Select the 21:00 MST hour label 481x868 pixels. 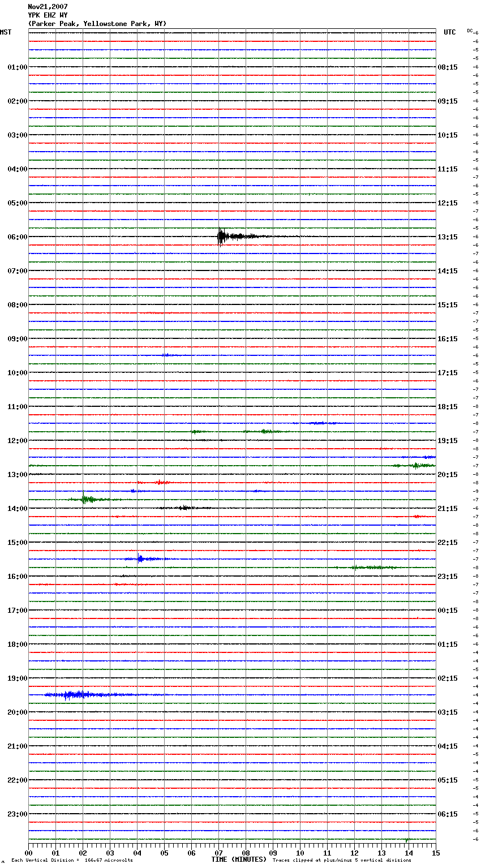18,746
